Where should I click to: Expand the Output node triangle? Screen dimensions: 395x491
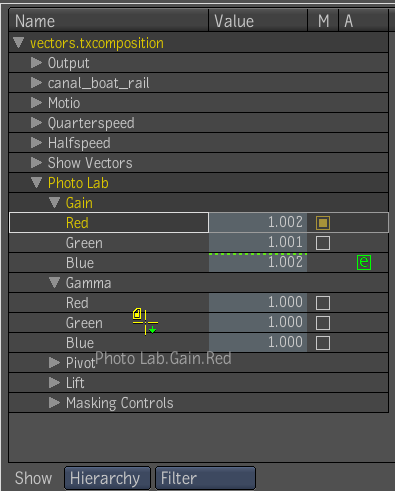pyautogui.click(x=36, y=63)
